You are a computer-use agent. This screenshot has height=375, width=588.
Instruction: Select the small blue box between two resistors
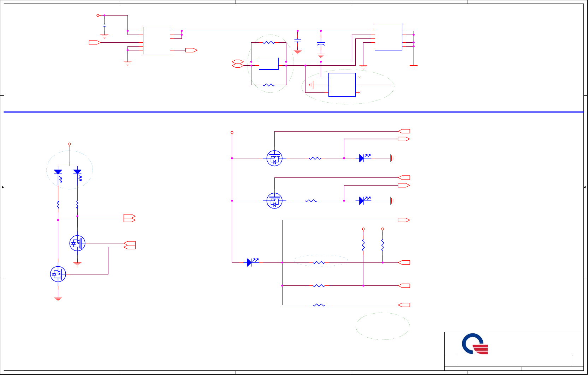click(x=269, y=64)
